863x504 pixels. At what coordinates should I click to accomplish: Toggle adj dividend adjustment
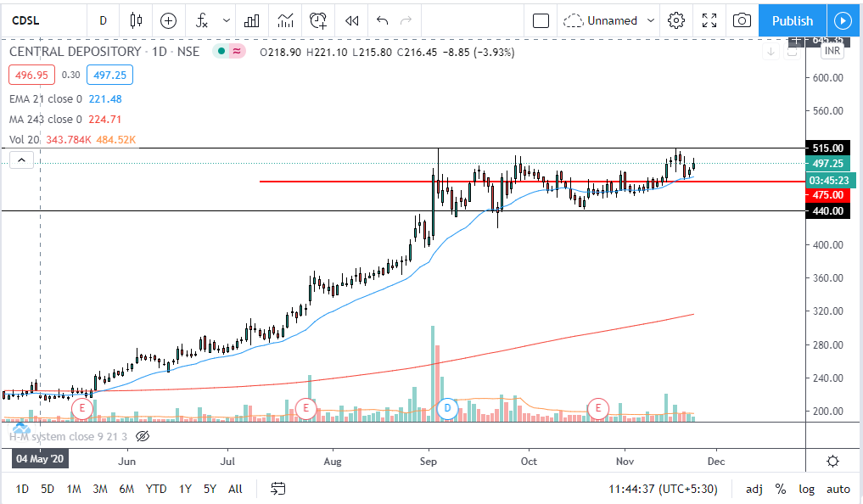coord(754,489)
